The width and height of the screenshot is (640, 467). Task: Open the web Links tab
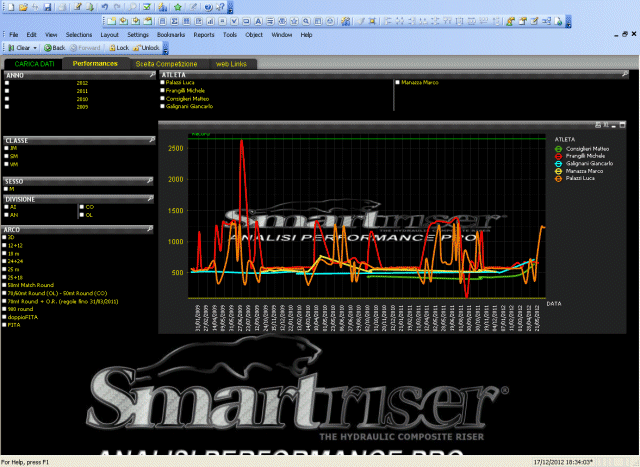coord(231,64)
